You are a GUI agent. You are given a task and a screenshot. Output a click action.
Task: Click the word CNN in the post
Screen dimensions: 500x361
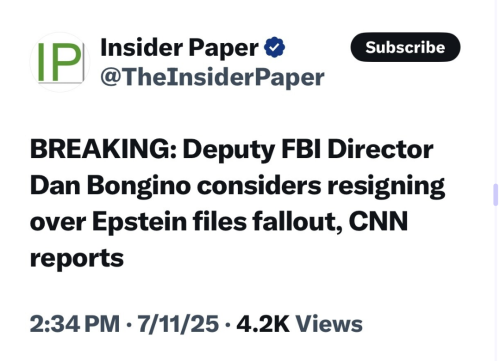click(378, 221)
